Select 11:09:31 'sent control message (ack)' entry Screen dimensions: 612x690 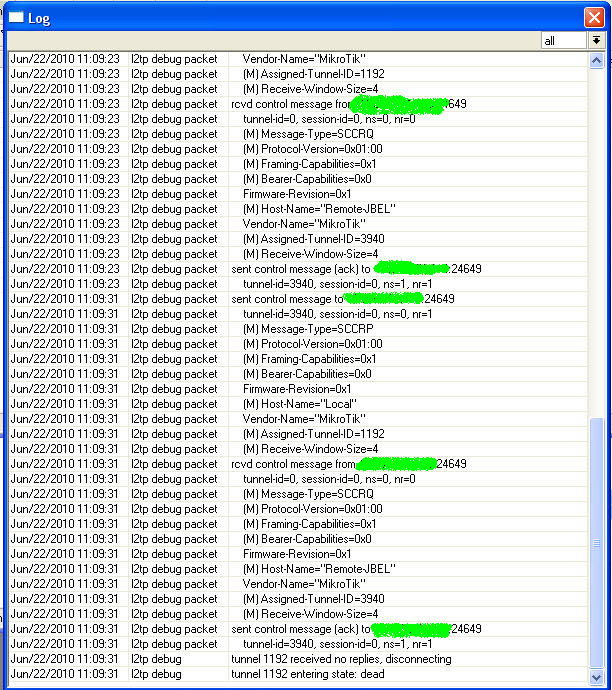(298, 629)
